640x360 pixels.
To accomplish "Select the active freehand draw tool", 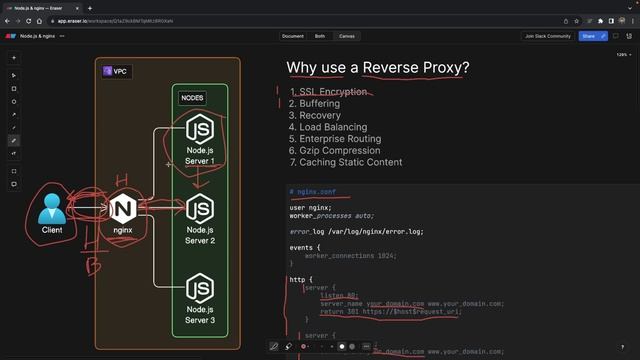I will pyautogui.click(x=14, y=141).
